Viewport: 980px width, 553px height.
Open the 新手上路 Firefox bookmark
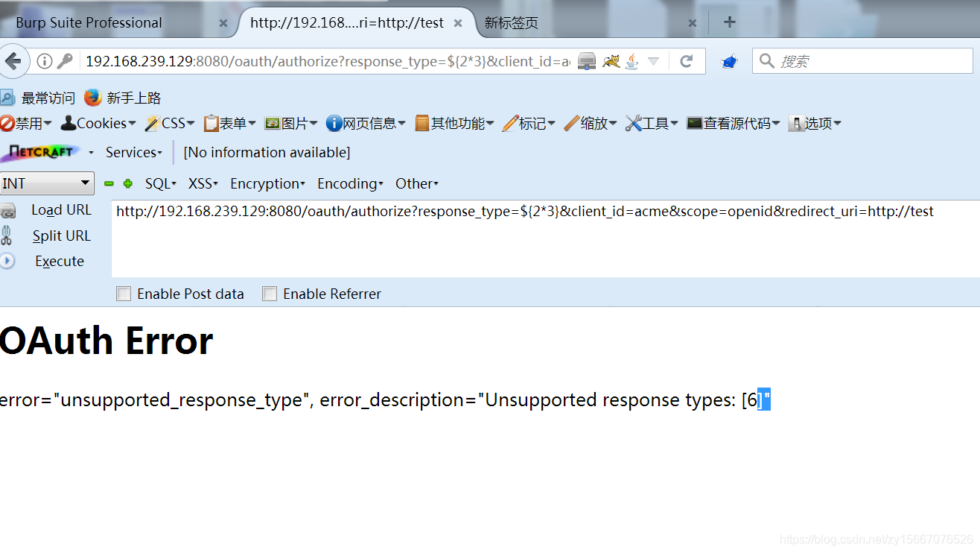(x=123, y=98)
